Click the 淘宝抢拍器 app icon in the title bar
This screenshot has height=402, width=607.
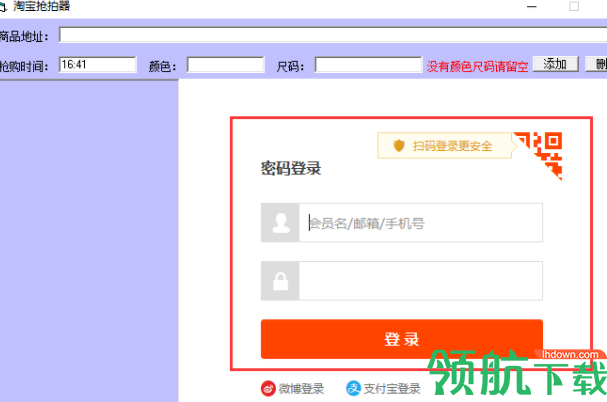coord(3,7)
